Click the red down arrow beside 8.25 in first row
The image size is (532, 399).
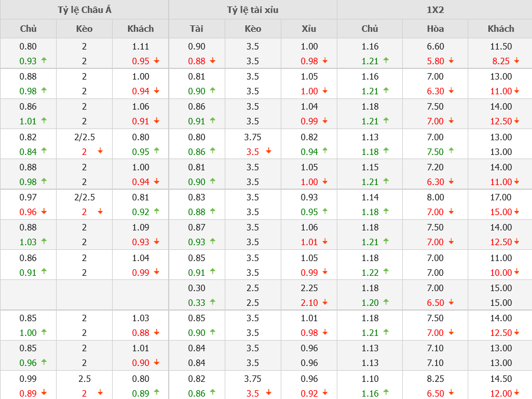(x=517, y=61)
